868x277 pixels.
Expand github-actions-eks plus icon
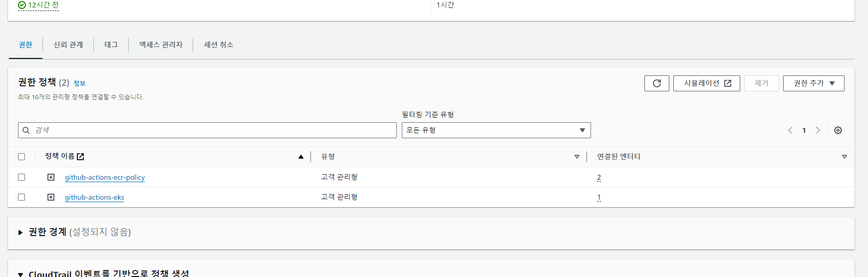51,197
